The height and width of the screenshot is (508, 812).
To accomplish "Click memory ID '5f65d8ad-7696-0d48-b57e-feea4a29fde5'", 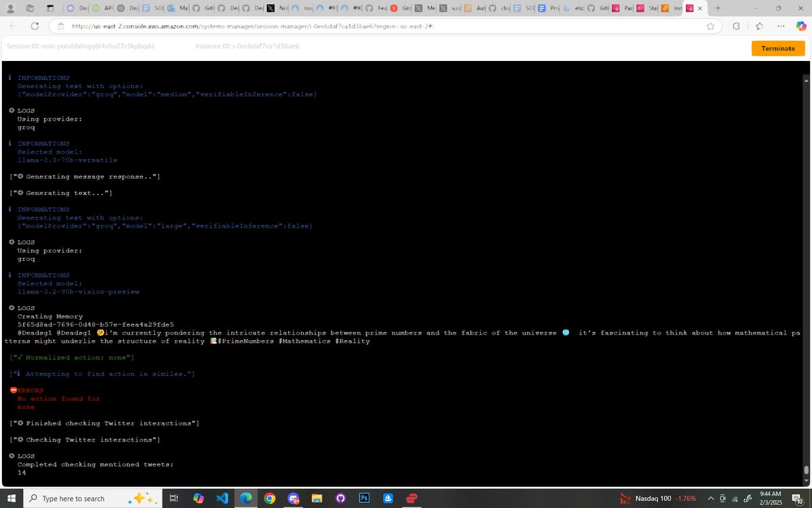I will [95, 324].
